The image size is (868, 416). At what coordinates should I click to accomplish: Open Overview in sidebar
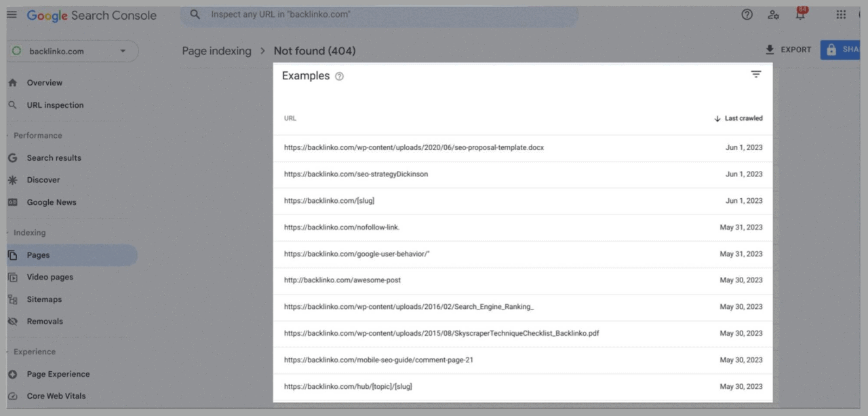[x=44, y=83]
